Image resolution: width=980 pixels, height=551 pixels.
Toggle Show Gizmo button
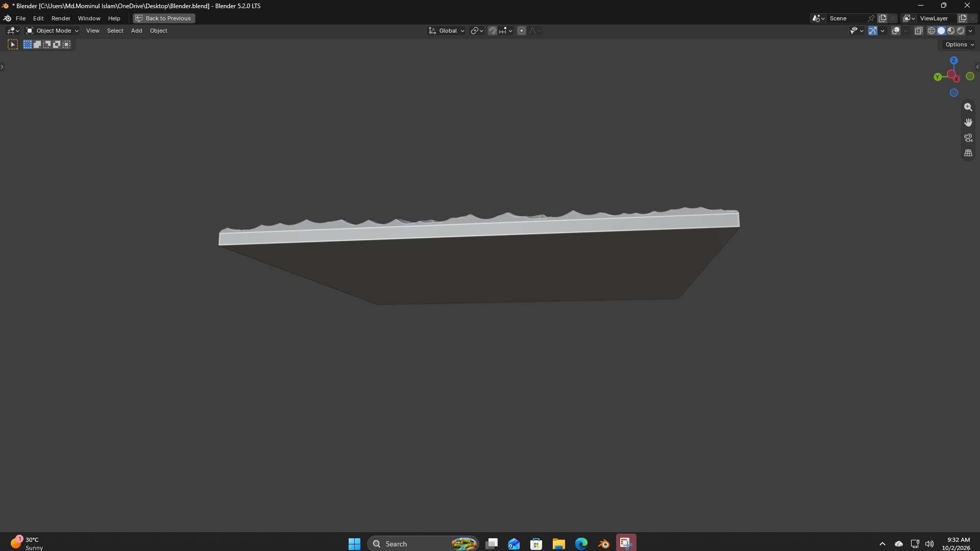[873, 31]
